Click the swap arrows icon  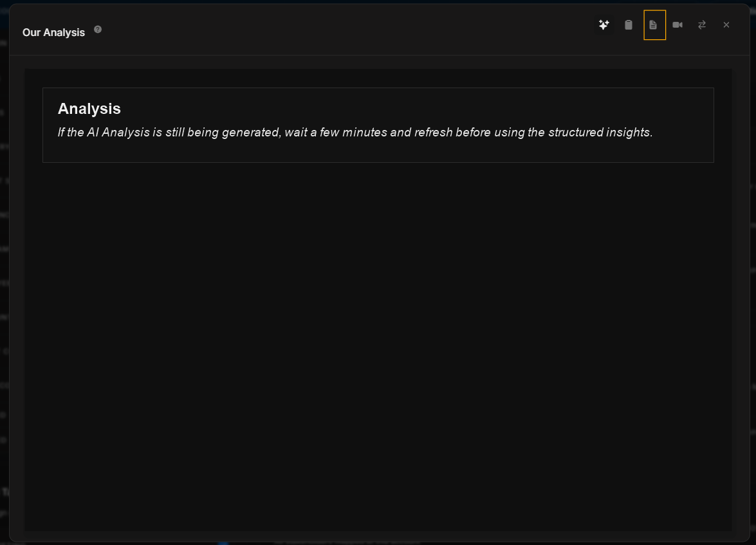pos(702,24)
